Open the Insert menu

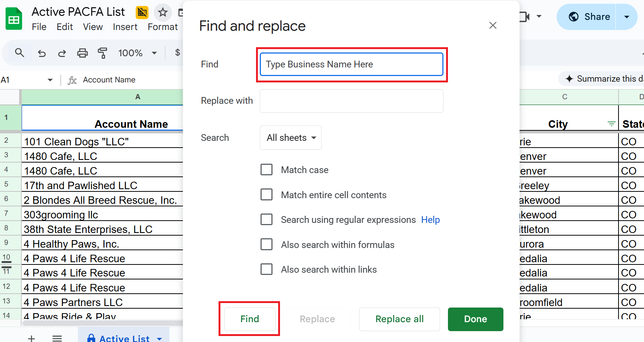pyautogui.click(x=125, y=27)
